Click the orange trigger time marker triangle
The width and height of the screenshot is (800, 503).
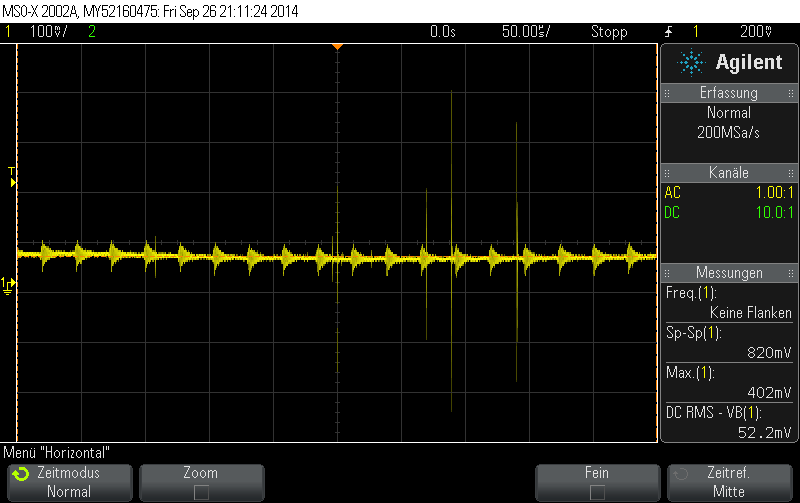pos(337,47)
